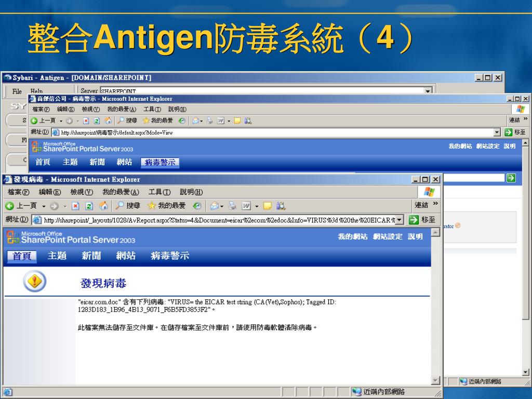Screen dimensions: 532x399
Task: Open Edit-with dropdown arrow in front window
Action: coord(257,206)
